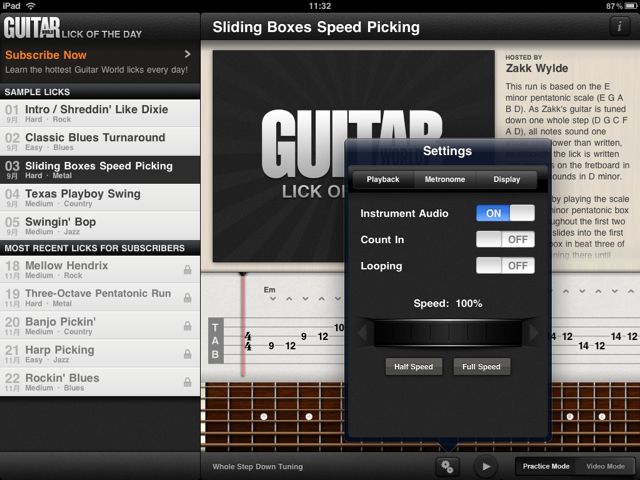Click the Em chord marker above the tab
This screenshot has height=480, width=640.
point(269,290)
